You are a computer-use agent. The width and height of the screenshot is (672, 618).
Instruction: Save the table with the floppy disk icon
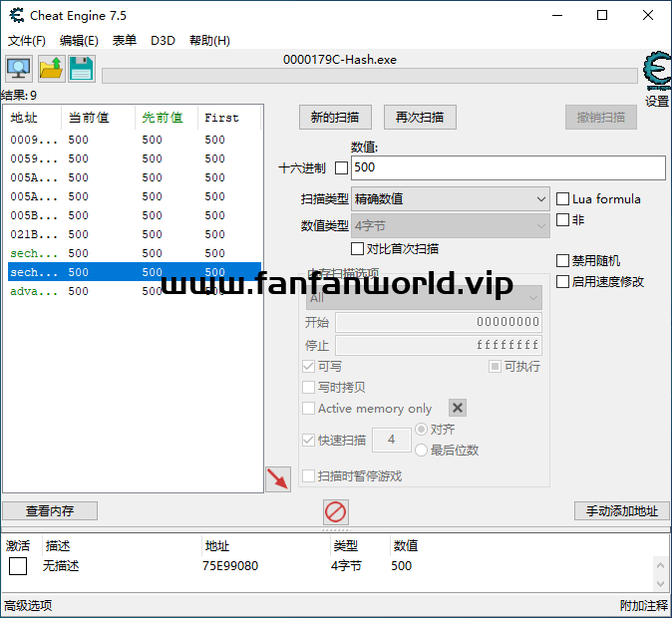[82, 69]
